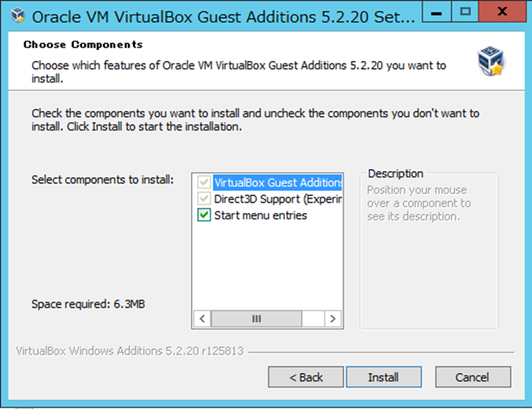The image size is (532, 409).
Task: Click the VirtualBox cube logo in the header
Action: tap(491, 61)
